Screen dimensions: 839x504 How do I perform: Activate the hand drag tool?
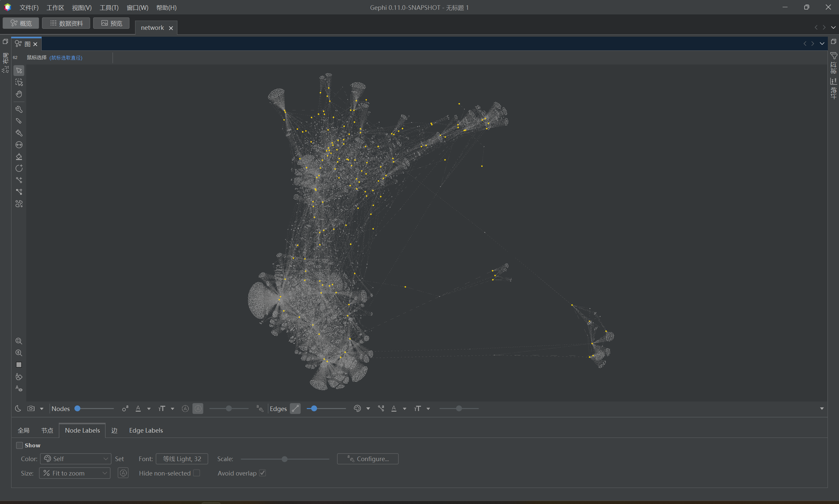coord(19,94)
